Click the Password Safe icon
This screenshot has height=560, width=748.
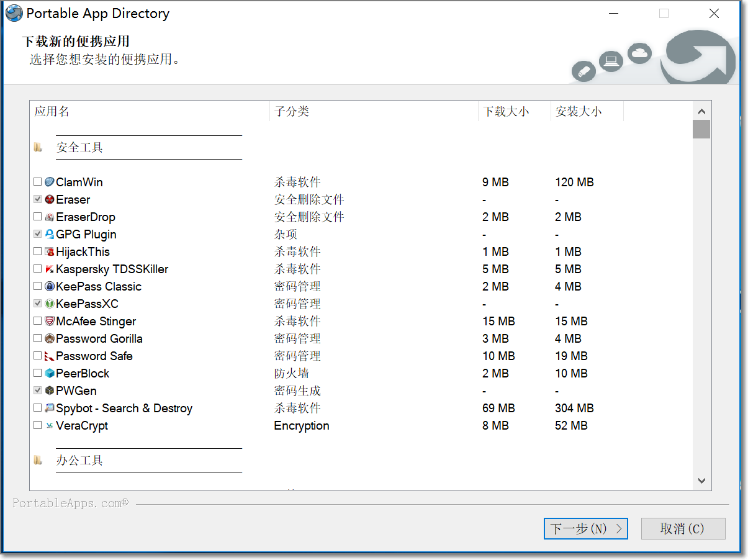click(x=50, y=356)
